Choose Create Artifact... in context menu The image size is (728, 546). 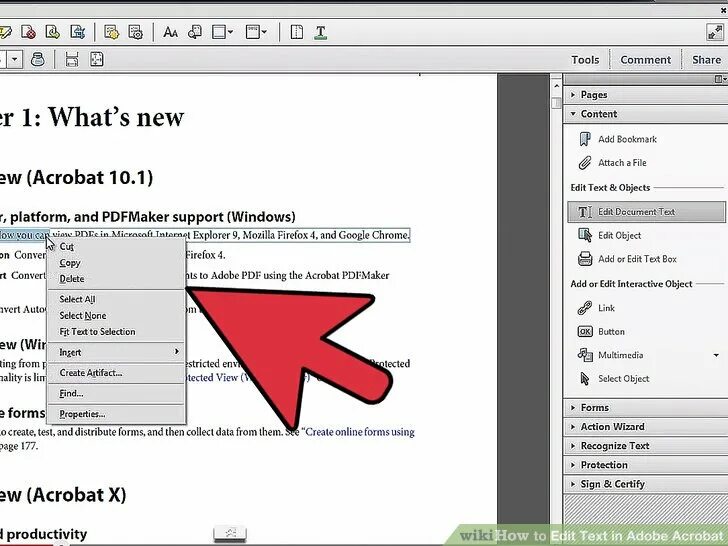pos(117,373)
